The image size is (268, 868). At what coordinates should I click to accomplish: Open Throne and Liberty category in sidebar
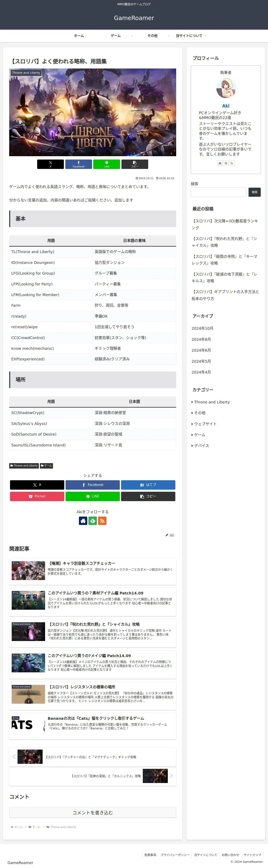[x=211, y=402]
